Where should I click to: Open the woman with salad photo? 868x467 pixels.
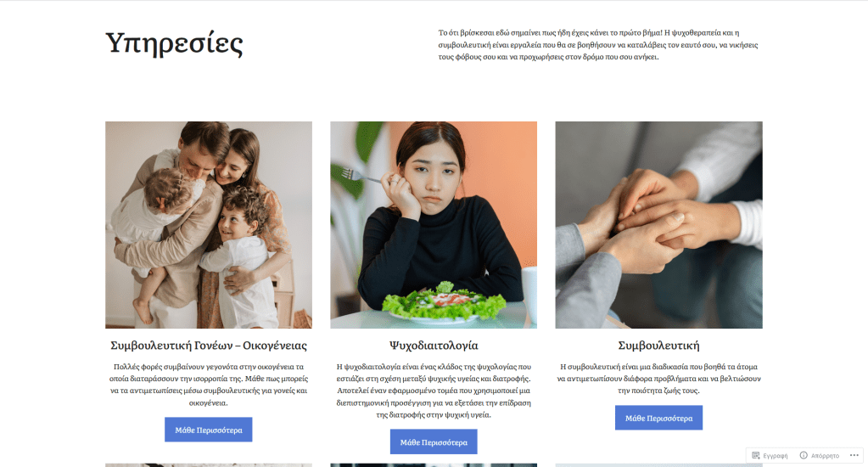click(x=434, y=225)
